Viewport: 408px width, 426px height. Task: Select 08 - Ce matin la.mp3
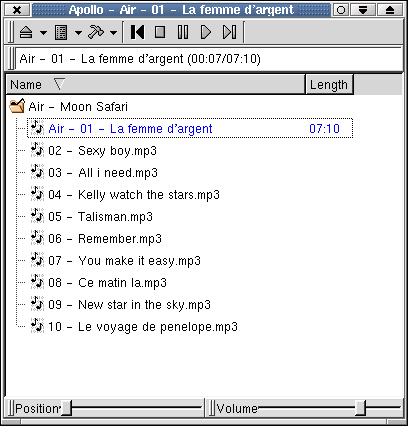click(x=107, y=283)
